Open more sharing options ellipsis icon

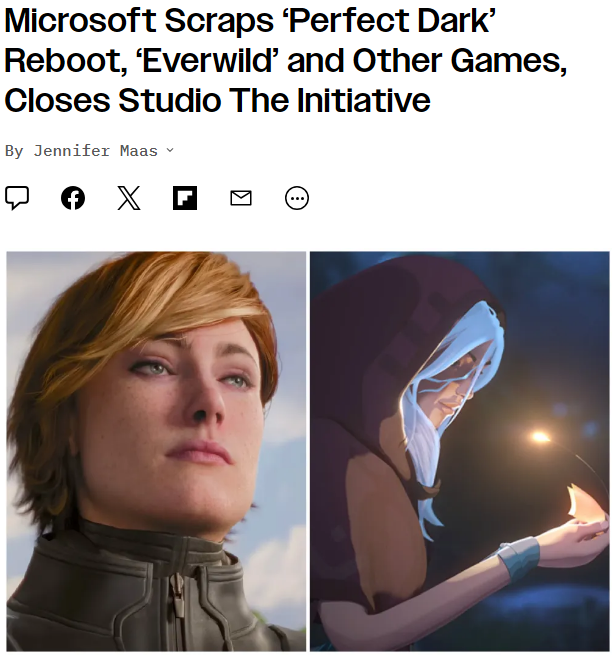point(297,198)
